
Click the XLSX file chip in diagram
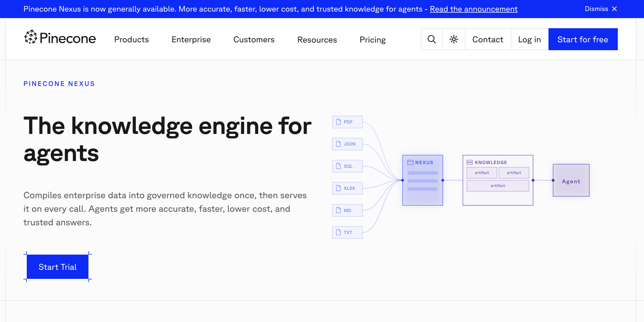347,188
